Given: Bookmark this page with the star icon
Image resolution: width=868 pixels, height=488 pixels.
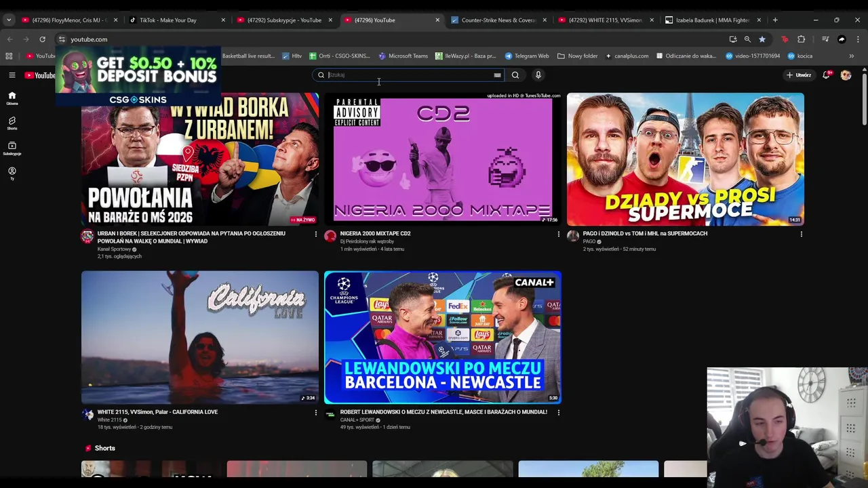Looking at the screenshot, I should tap(762, 39).
